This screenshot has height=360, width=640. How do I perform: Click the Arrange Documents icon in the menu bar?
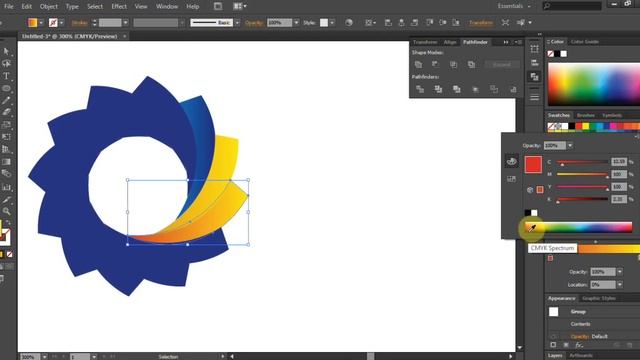(240, 6)
